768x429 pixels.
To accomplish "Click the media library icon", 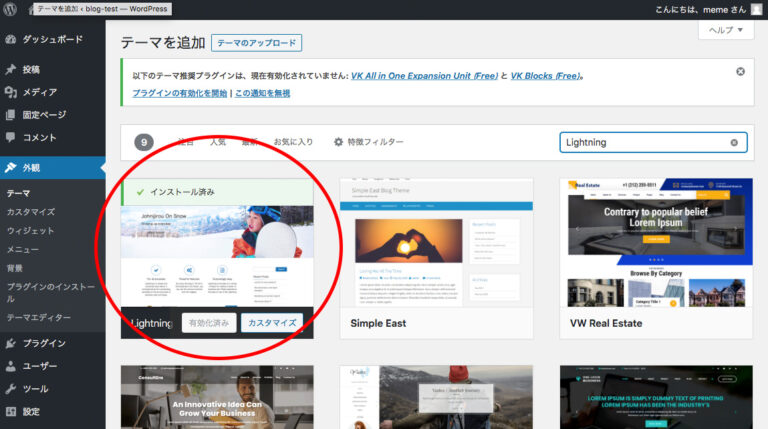I will [11, 92].
